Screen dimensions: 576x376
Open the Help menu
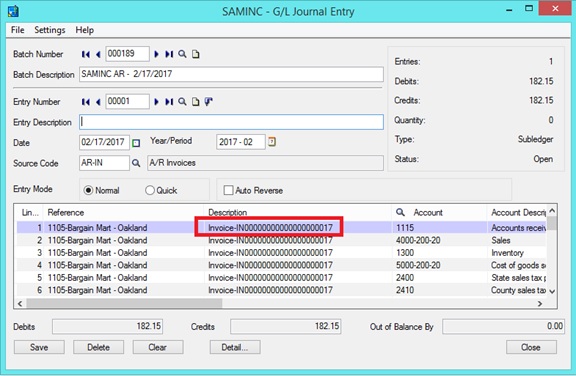tap(84, 30)
